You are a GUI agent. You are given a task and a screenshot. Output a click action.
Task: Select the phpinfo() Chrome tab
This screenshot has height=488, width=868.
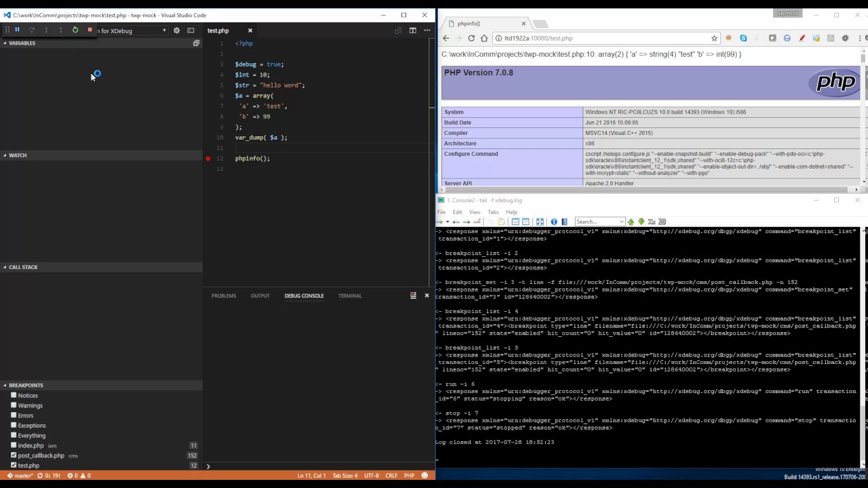point(486,24)
